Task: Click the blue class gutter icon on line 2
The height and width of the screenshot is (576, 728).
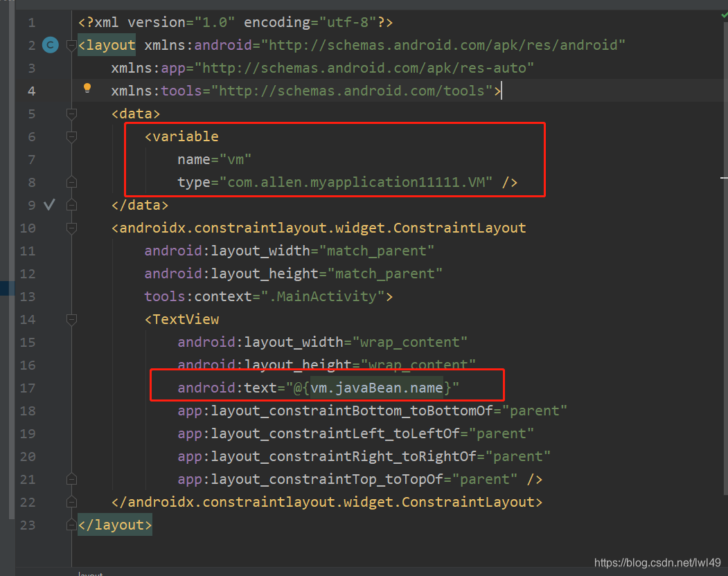Action: click(x=51, y=45)
